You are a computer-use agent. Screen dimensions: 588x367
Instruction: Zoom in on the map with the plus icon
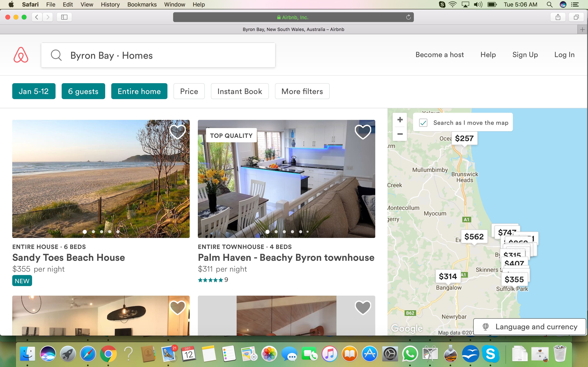tap(400, 119)
